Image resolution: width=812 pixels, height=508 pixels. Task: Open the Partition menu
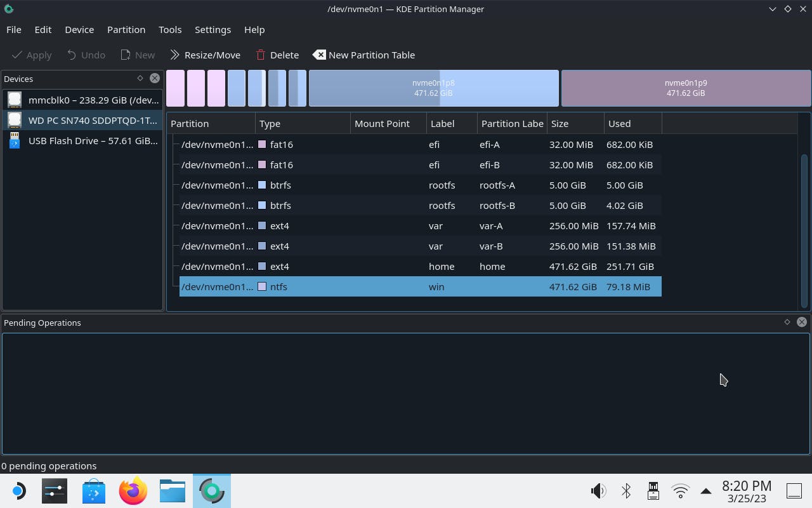coord(126,30)
